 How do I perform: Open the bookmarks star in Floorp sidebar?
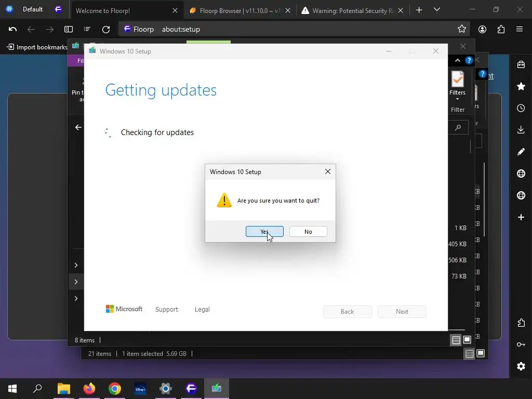coord(521,86)
